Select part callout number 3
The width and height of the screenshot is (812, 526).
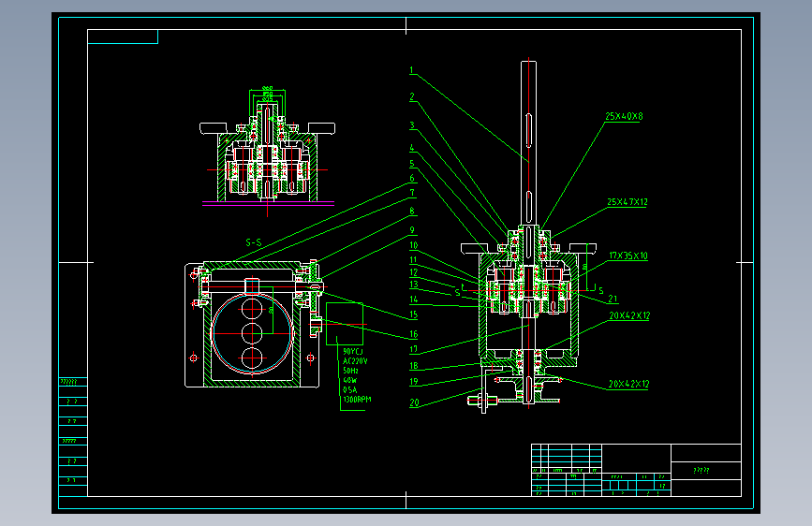412,124
